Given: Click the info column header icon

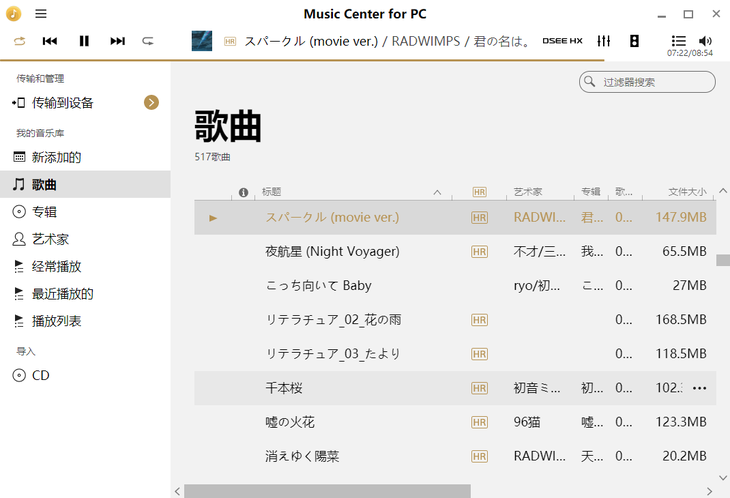Looking at the screenshot, I should click(x=243, y=192).
